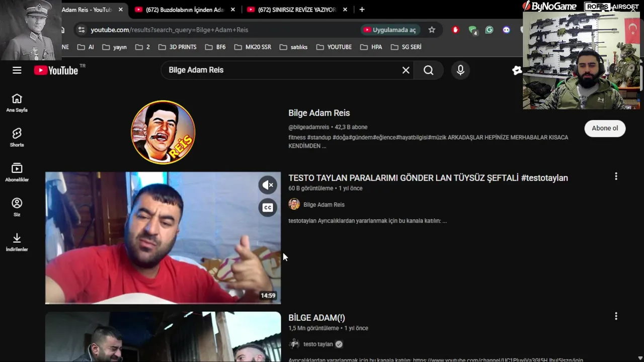Open testo taylan channel link
Viewport: 644px width, 362px height.
(318, 344)
